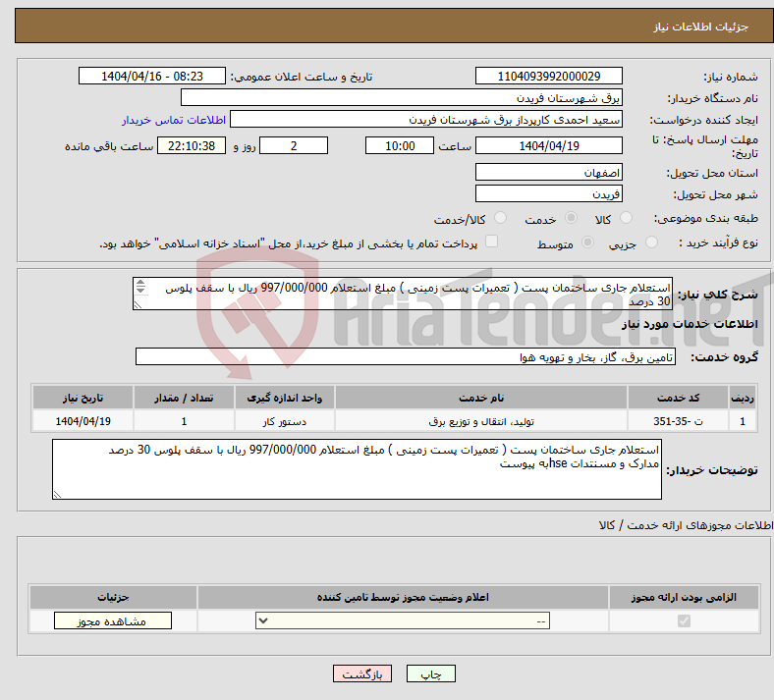Click the announcement date-time field
Viewport: 774px width, 700px height.
point(152,76)
